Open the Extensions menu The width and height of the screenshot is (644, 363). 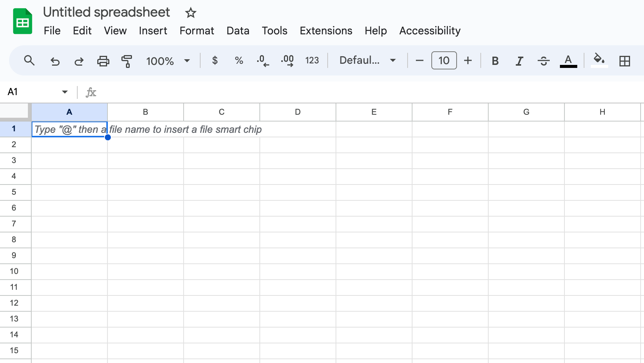click(x=326, y=31)
